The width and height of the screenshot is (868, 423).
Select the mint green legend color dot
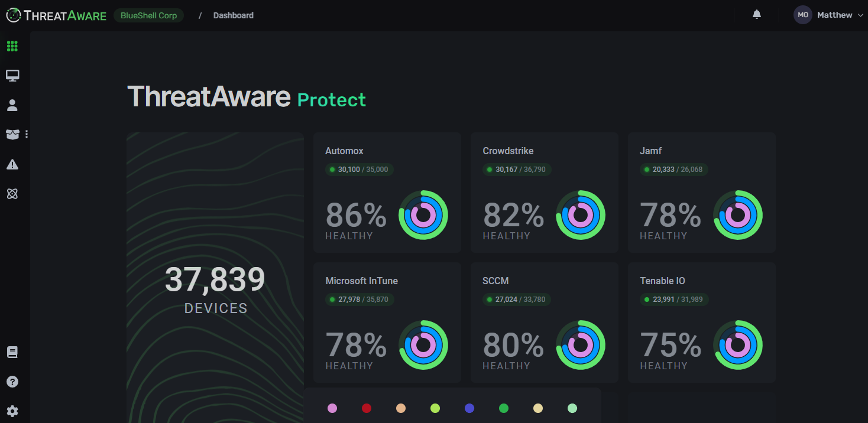tap(572, 408)
